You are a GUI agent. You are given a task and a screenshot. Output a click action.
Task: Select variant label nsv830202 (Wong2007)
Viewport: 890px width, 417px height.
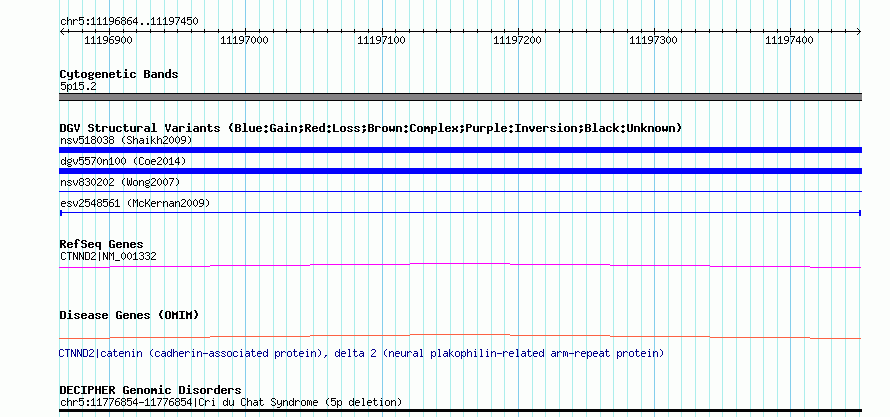120,182
